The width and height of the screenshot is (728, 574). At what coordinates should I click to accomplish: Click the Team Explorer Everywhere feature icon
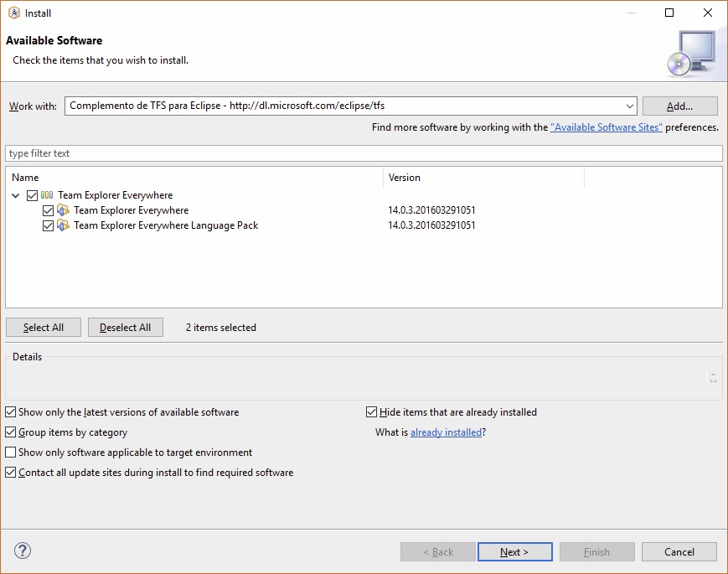pos(63,210)
